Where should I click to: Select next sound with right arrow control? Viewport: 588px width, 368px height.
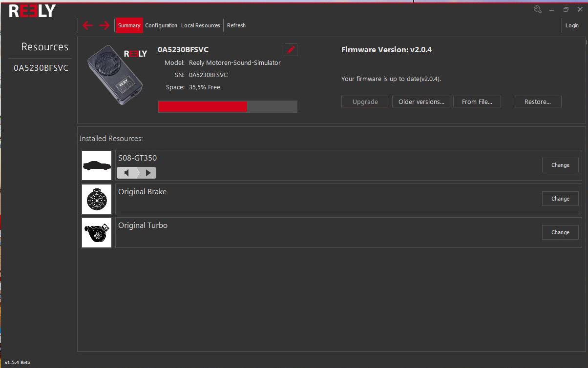(x=148, y=172)
